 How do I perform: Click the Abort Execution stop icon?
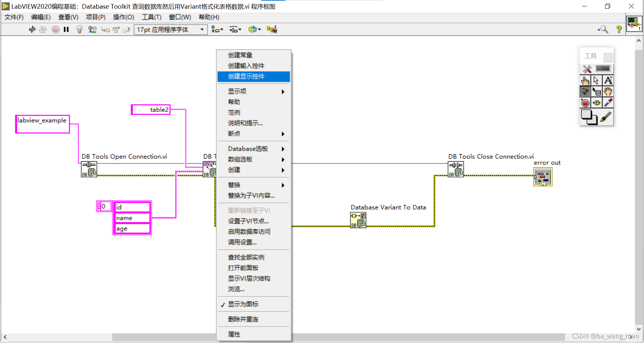click(x=56, y=30)
